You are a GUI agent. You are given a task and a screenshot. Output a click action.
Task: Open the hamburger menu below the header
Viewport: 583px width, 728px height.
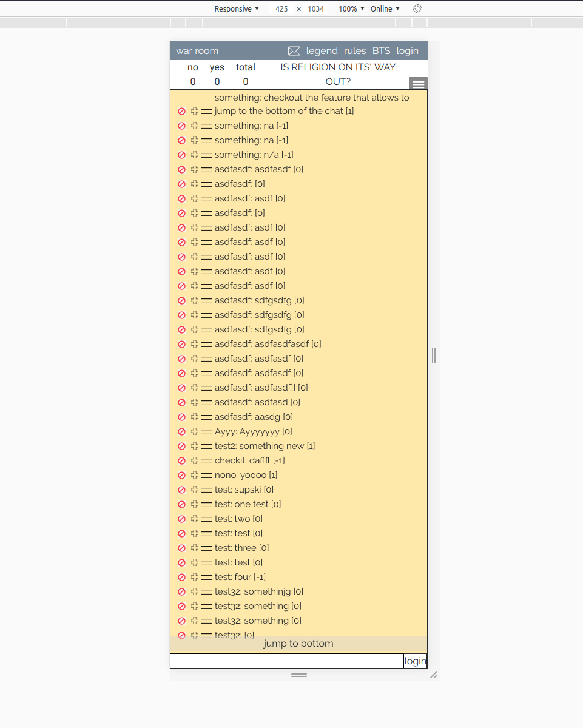419,84
